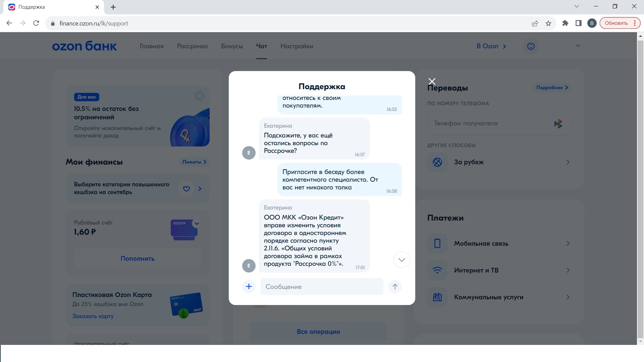644x362 pixels.
Task: Toggle the browser side panel icon
Action: click(x=578, y=23)
